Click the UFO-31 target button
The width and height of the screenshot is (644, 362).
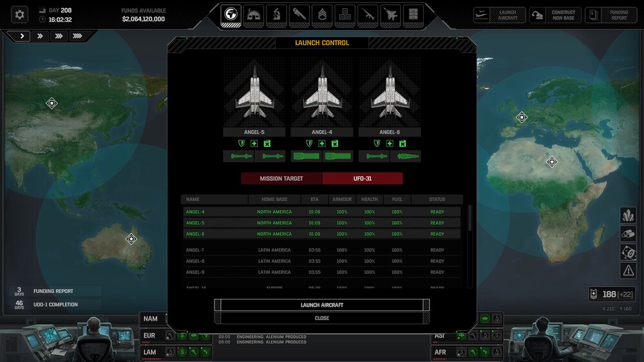tap(362, 178)
